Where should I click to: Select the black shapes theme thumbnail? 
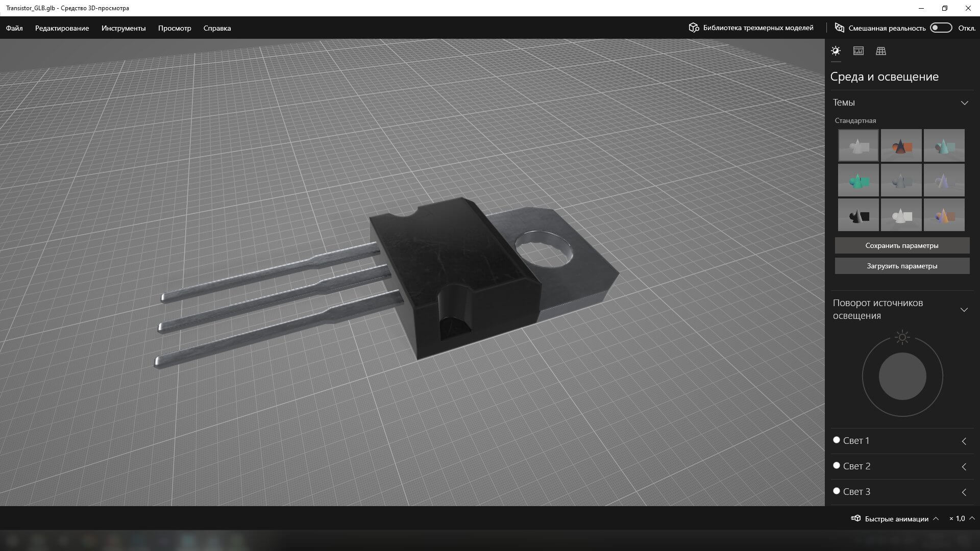coord(858,215)
